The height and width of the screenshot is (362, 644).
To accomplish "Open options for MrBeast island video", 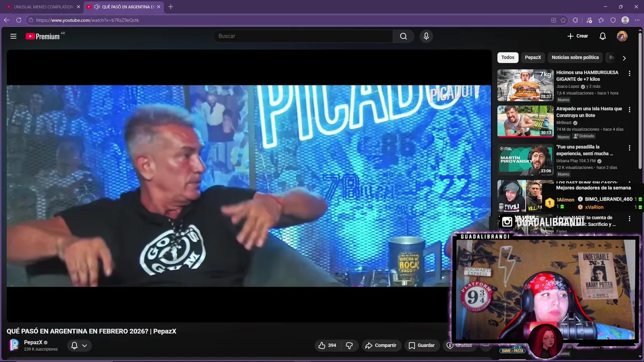I will [629, 110].
